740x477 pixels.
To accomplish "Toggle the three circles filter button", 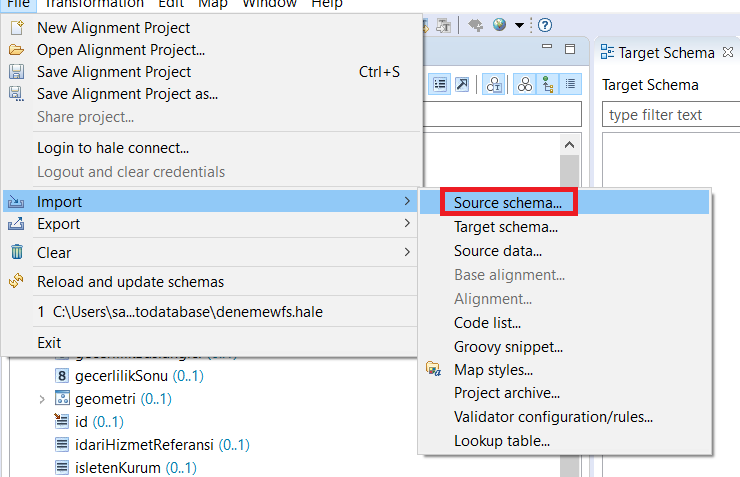I will tap(524, 85).
